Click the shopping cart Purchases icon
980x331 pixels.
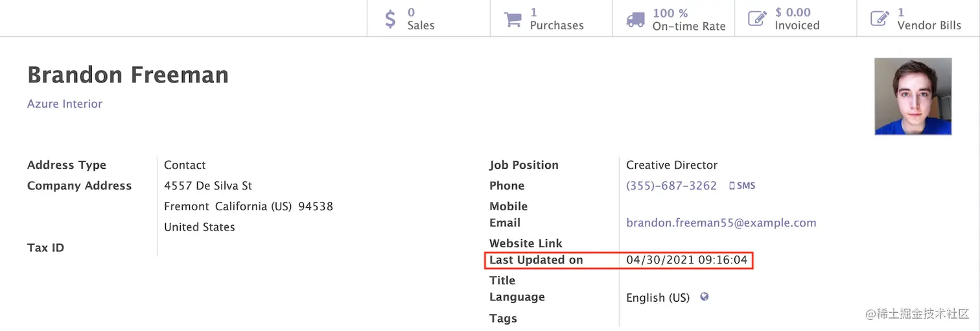coord(513,19)
